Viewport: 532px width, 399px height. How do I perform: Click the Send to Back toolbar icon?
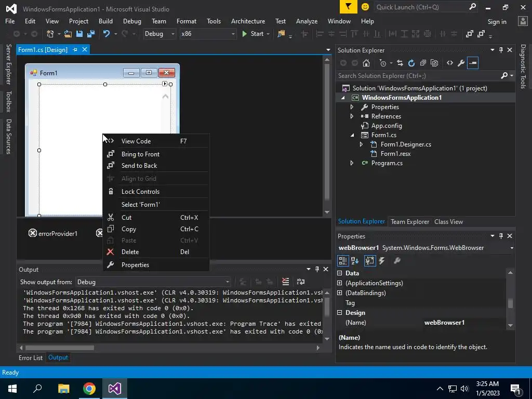coord(481,34)
